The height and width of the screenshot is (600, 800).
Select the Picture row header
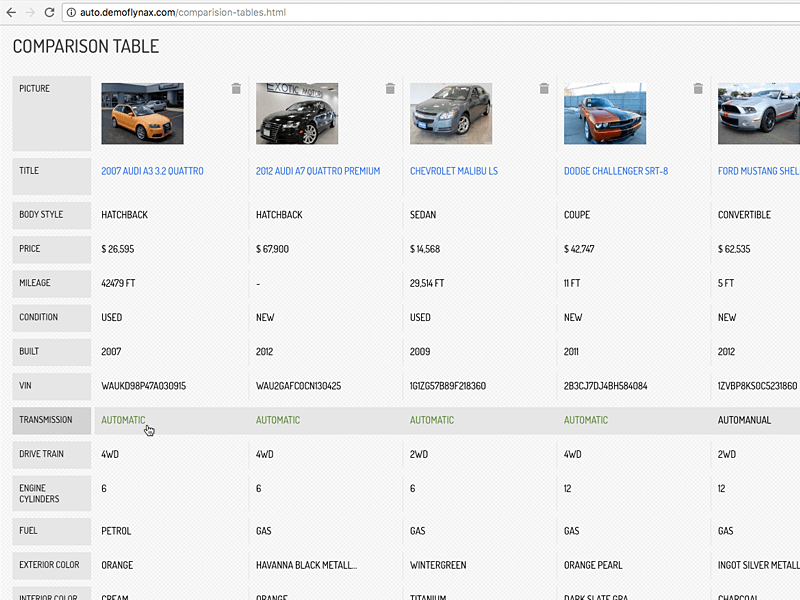[x=52, y=113]
